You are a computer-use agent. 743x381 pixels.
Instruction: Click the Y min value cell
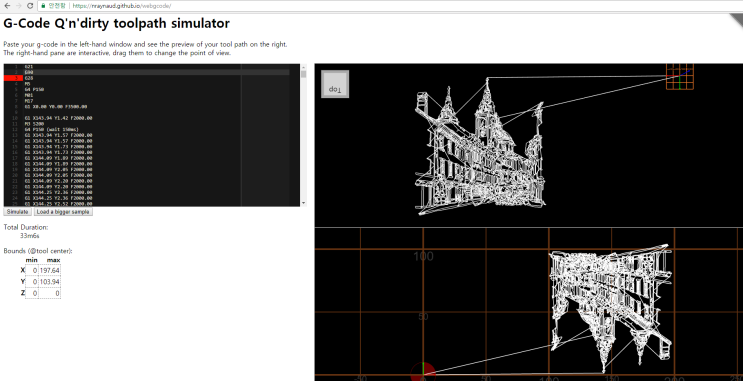click(x=32, y=282)
